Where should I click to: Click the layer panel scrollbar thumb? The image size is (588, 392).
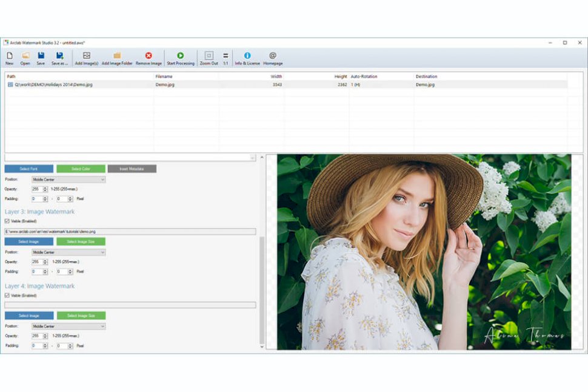(x=262, y=290)
